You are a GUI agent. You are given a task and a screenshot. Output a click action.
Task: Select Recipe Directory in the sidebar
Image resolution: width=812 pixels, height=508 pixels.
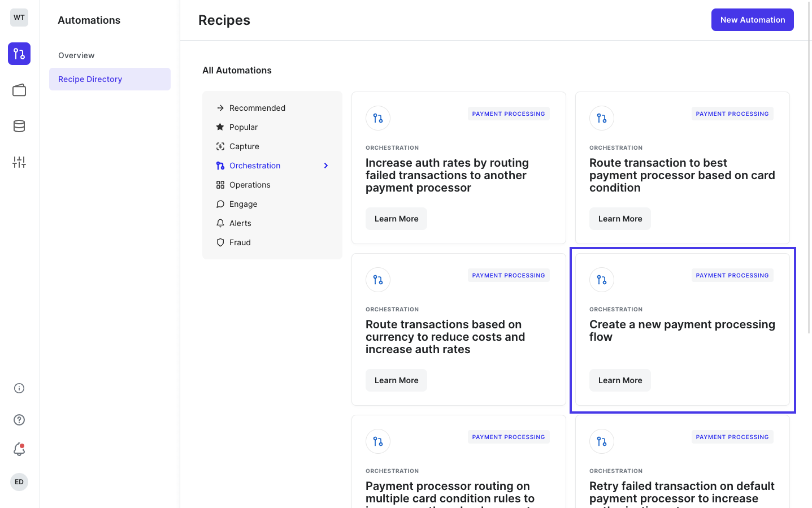click(x=90, y=79)
